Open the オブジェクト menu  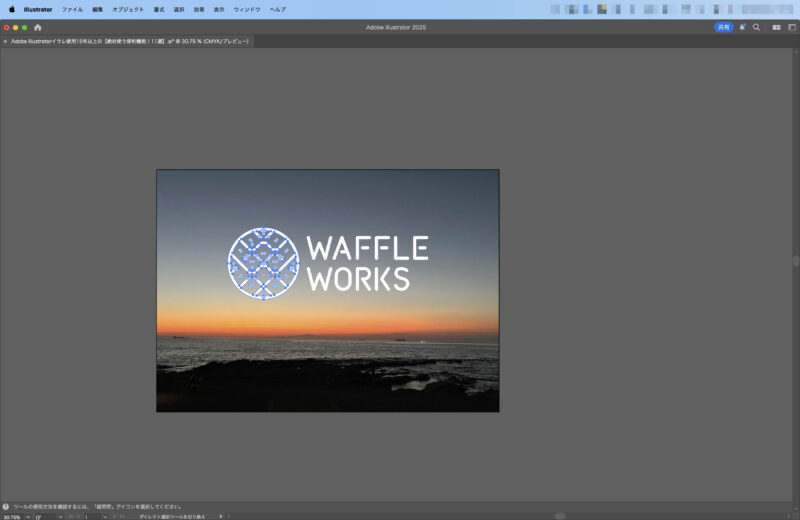click(127, 9)
